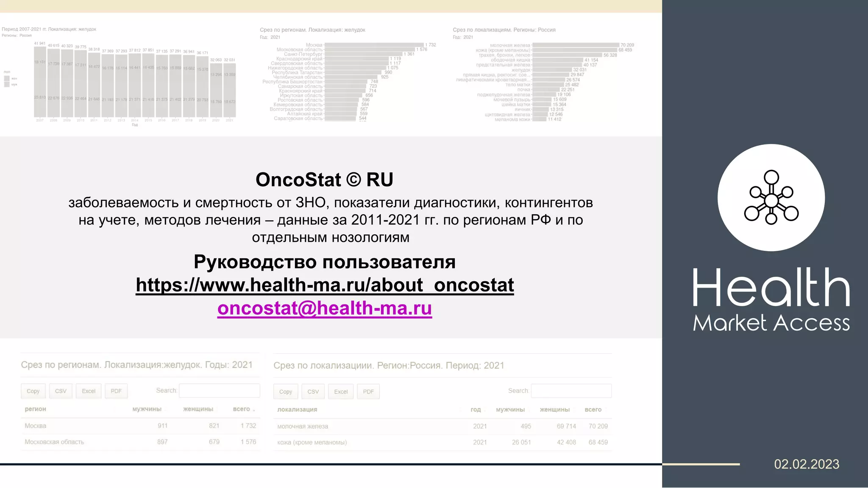
Task: Click the oncostat@health-ma.ru email link
Action: [325, 308]
